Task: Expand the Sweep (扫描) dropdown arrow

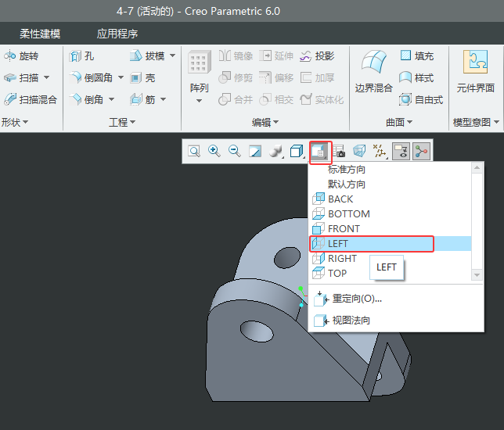Action: [x=47, y=77]
